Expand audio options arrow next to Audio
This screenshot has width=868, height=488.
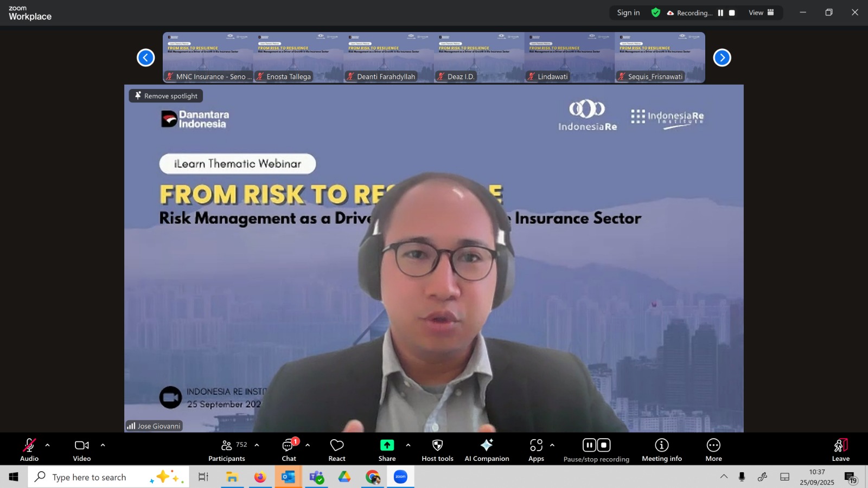(48, 445)
